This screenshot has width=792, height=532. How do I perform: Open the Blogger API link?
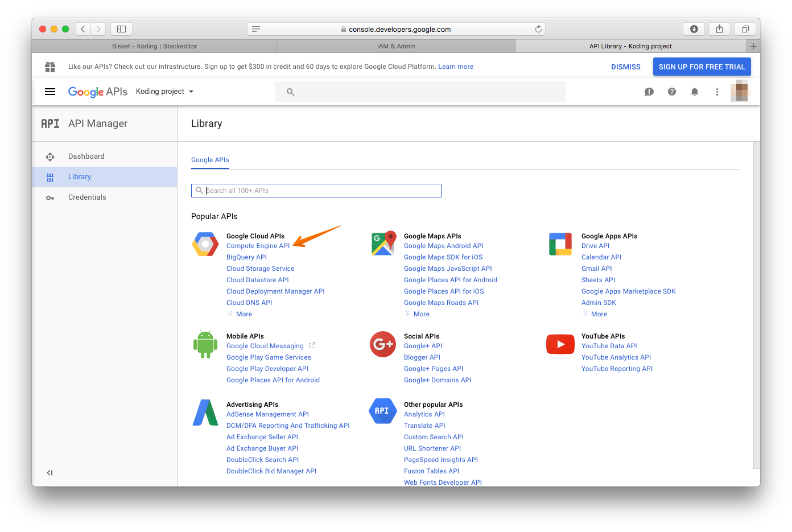click(x=422, y=357)
